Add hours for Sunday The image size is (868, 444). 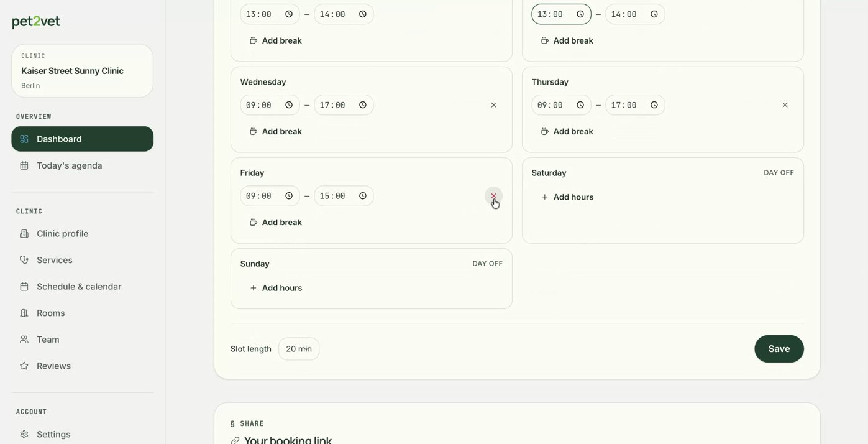click(x=276, y=288)
